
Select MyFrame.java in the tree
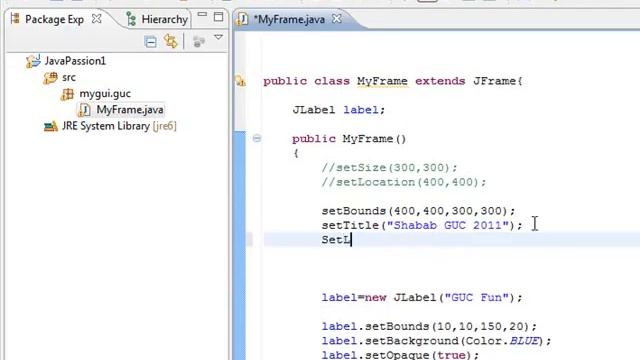coord(130,110)
